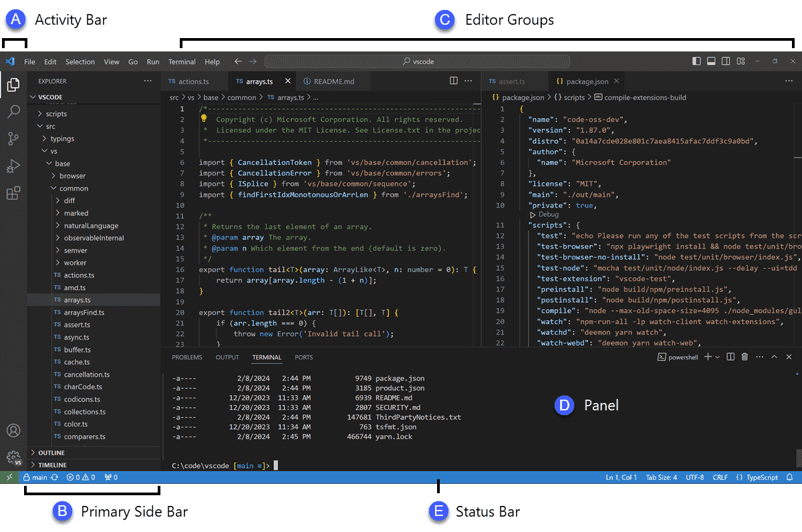Open the Selection menu

tap(80, 61)
